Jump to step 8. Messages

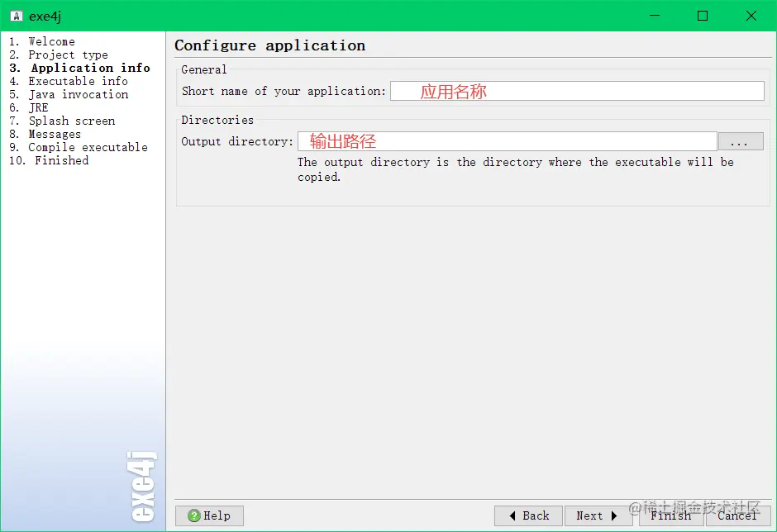[x=45, y=134]
